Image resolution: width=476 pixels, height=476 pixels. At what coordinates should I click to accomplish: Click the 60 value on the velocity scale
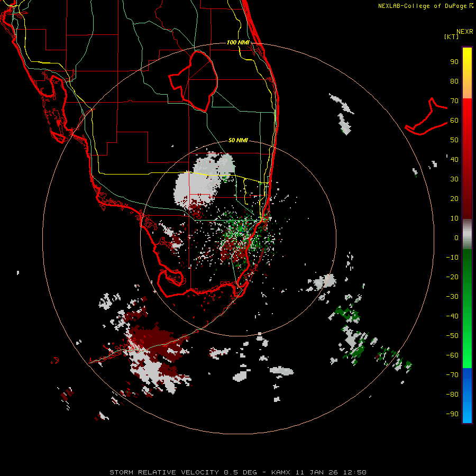(x=454, y=121)
